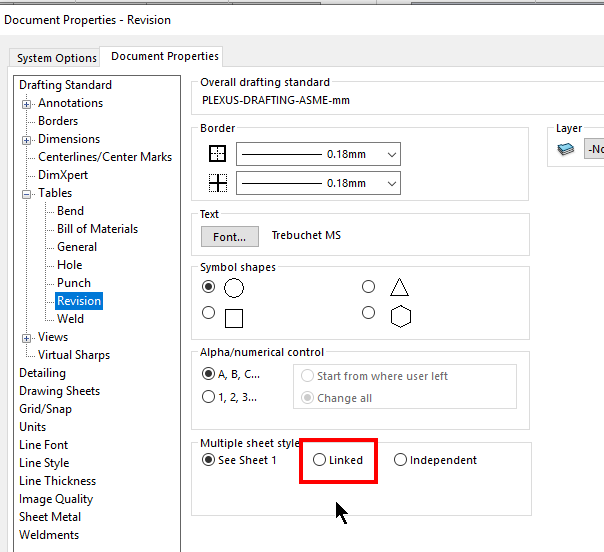Screen dimensions: 604x552
Task: Choose the square symbol shape
Action: (x=209, y=313)
